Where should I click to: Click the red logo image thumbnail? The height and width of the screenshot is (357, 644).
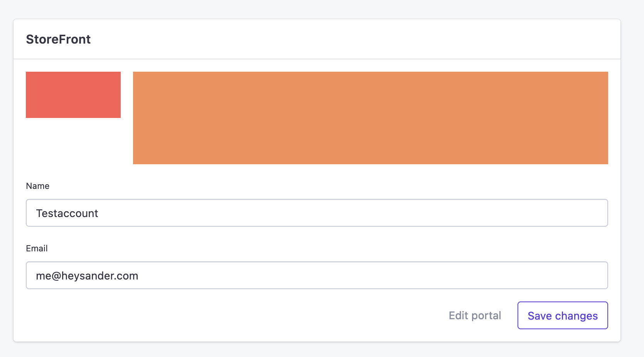pos(73,95)
